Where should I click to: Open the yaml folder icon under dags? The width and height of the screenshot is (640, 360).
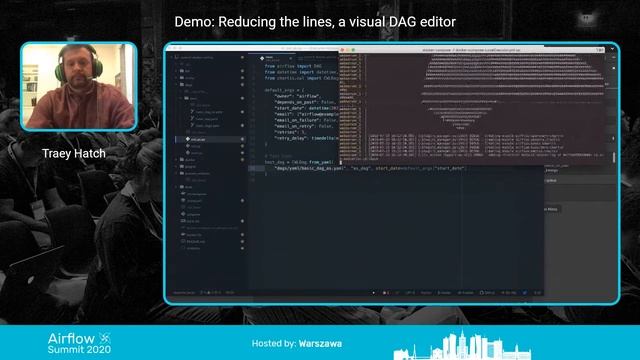click(187, 98)
